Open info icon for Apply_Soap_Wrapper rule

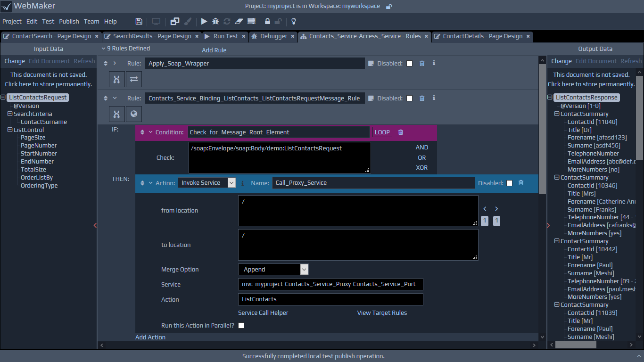[434, 63]
